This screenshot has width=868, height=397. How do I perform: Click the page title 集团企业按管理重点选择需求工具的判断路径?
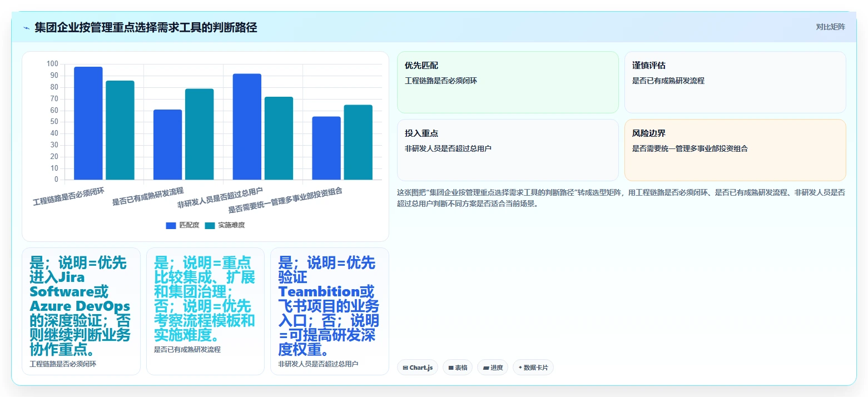click(146, 27)
